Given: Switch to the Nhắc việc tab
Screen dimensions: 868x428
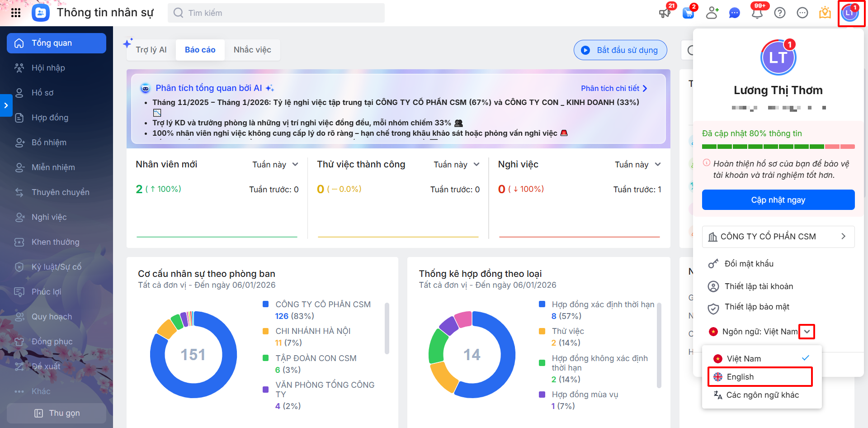Looking at the screenshot, I should point(252,50).
